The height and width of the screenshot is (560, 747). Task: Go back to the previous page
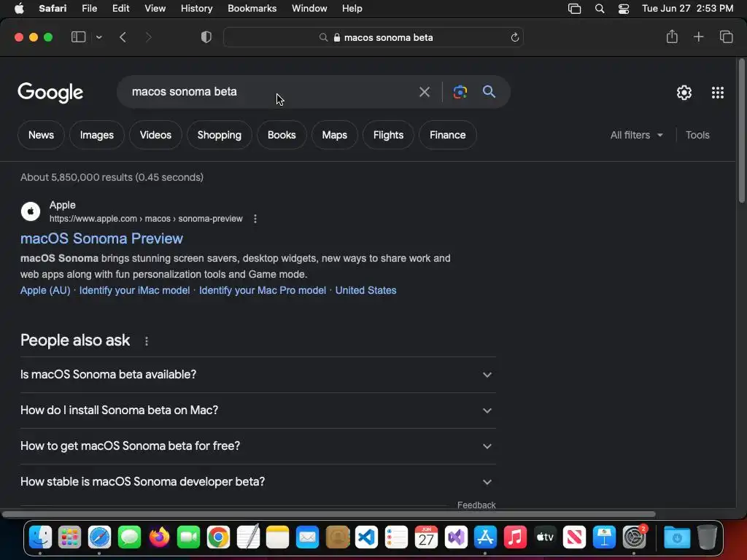(123, 37)
